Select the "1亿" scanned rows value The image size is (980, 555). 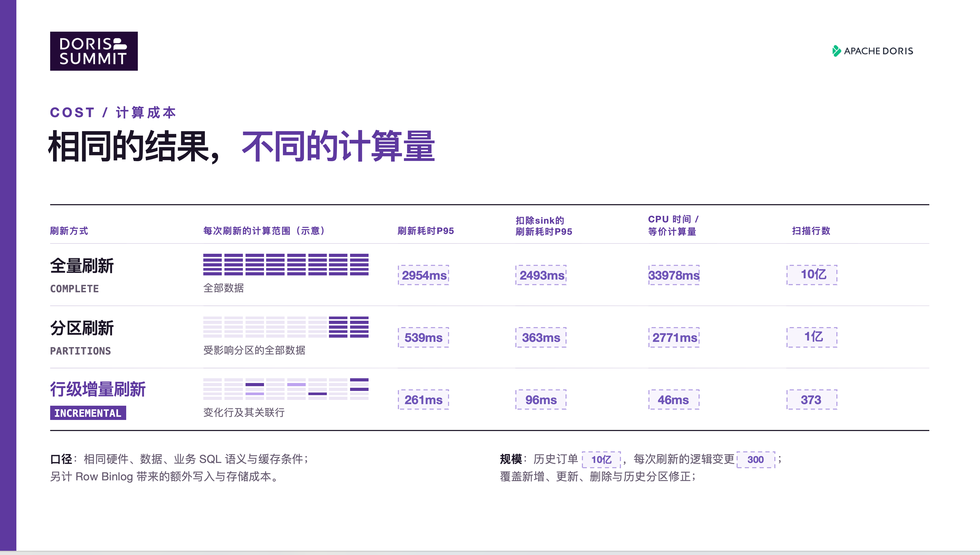coord(812,337)
